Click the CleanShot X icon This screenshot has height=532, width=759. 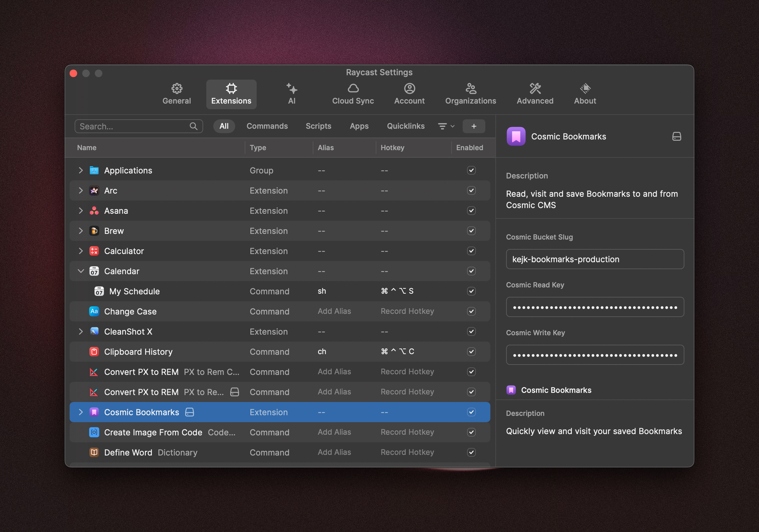[x=94, y=331]
